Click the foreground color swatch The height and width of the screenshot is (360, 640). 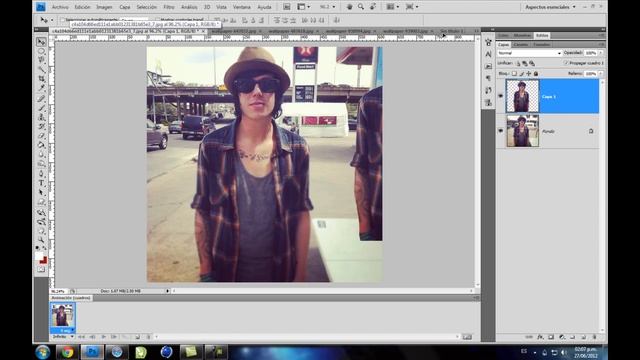(x=39, y=256)
